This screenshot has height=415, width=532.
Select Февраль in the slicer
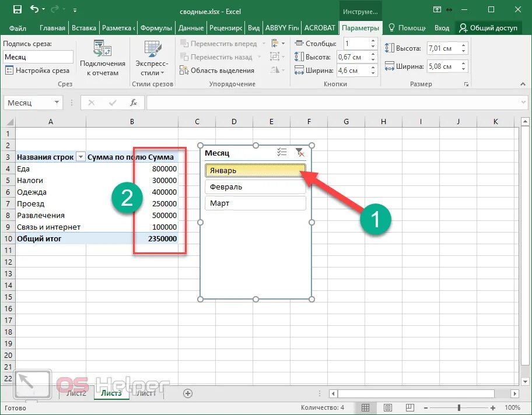[255, 187]
